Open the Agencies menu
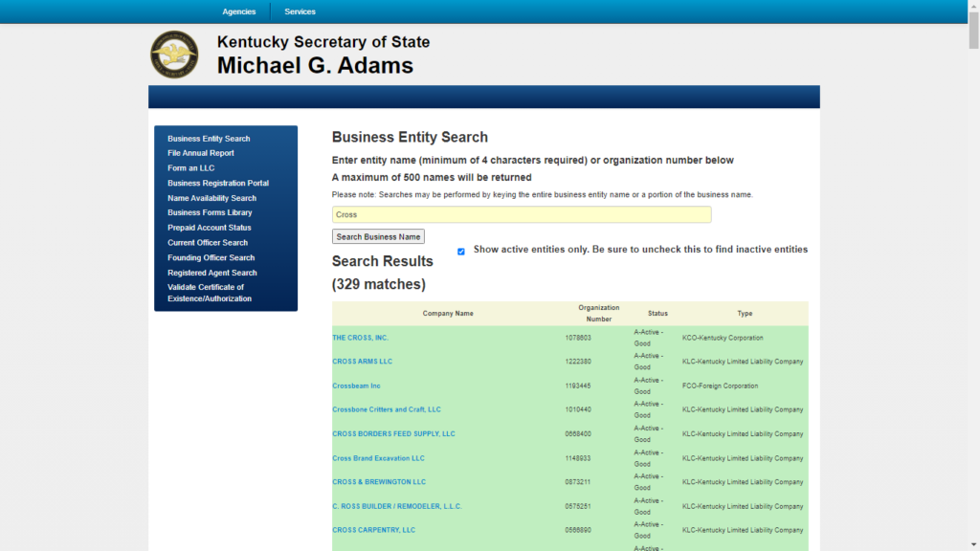980x551 pixels. (x=238, y=11)
